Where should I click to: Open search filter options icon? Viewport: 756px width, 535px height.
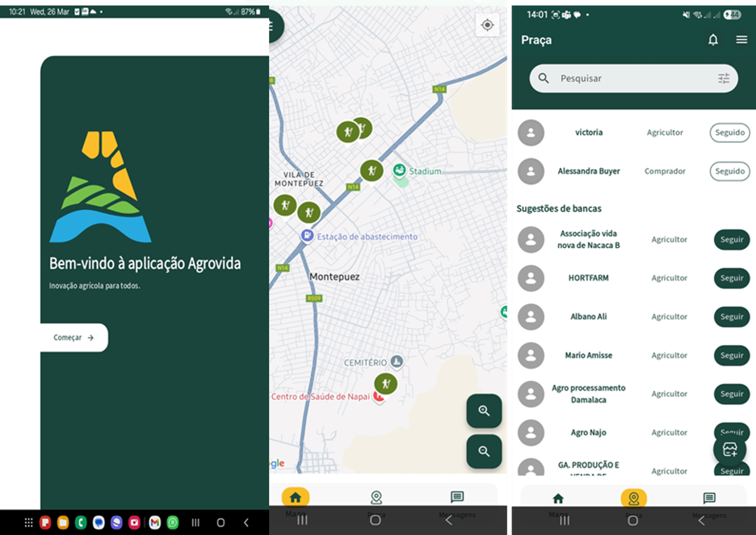724,78
